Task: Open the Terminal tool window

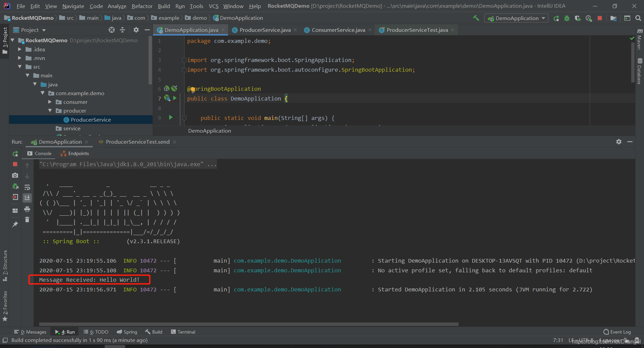Action: tap(183, 332)
